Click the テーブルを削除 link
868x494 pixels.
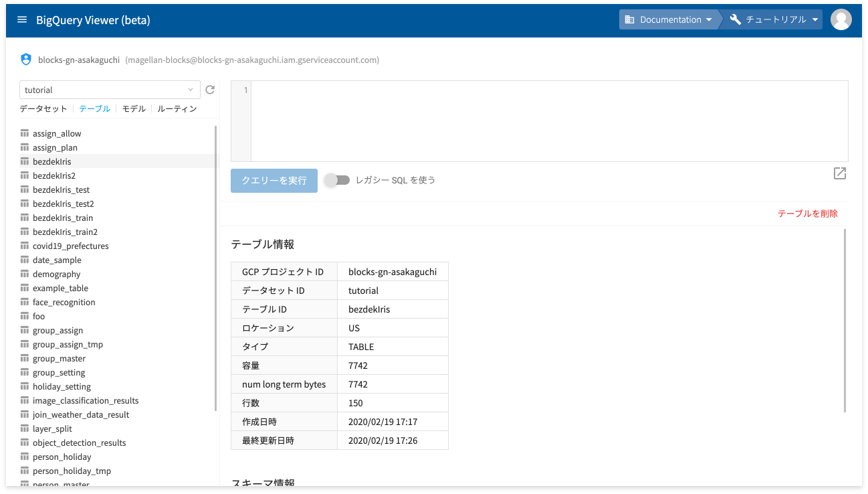pyautogui.click(x=808, y=214)
